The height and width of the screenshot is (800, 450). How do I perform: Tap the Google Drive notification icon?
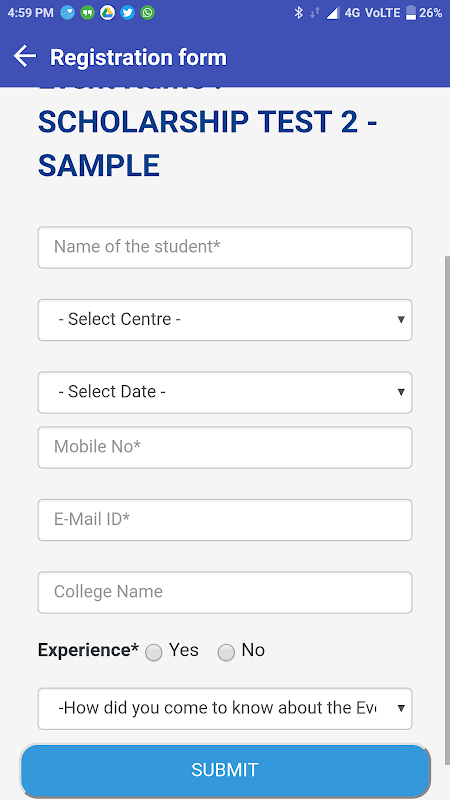[x=107, y=13]
